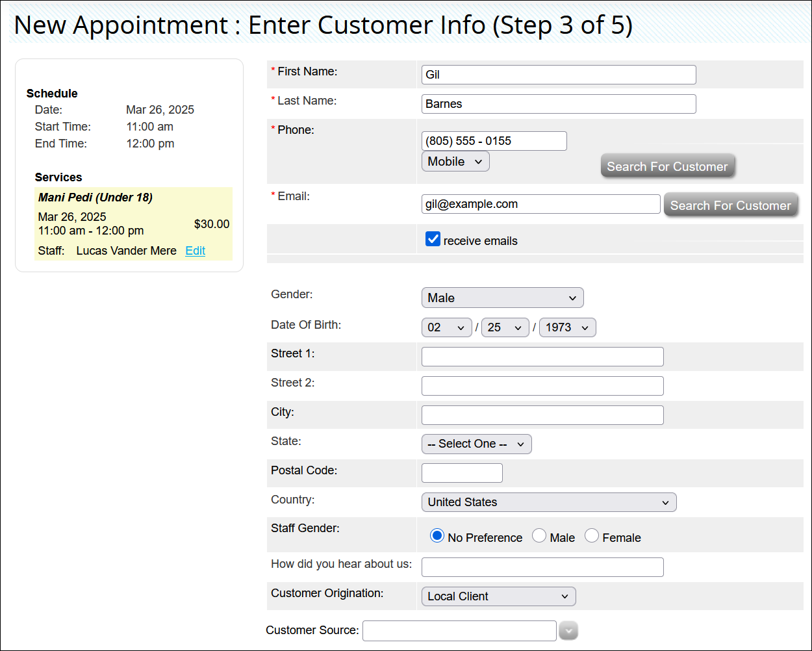
Task: Click the Last Name field containing Barnes
Action: [559, 104]
